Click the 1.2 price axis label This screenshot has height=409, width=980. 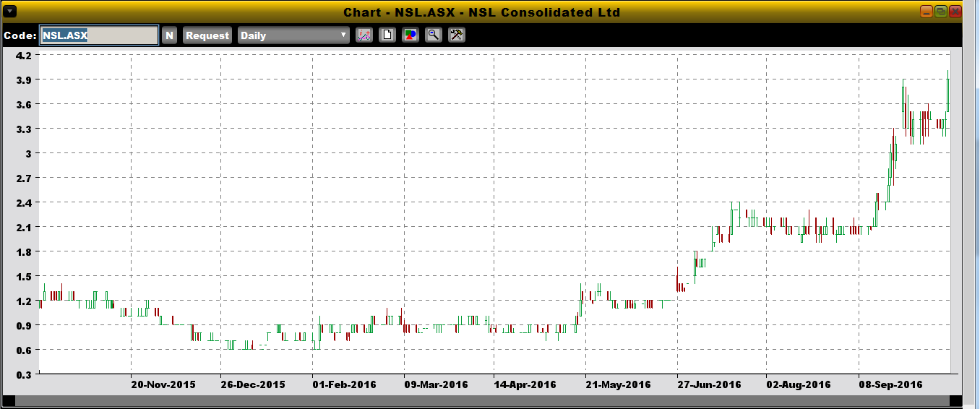pyautogui.click(x=23, y=301)
